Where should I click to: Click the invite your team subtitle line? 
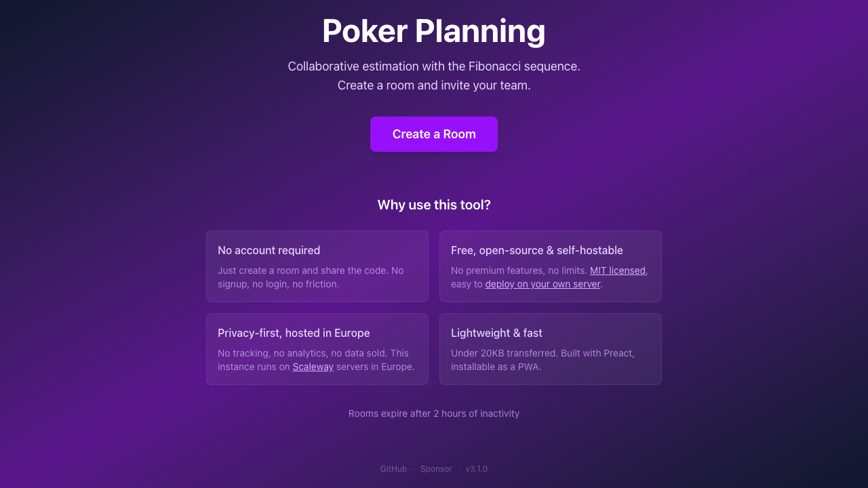tap(434, 85)
